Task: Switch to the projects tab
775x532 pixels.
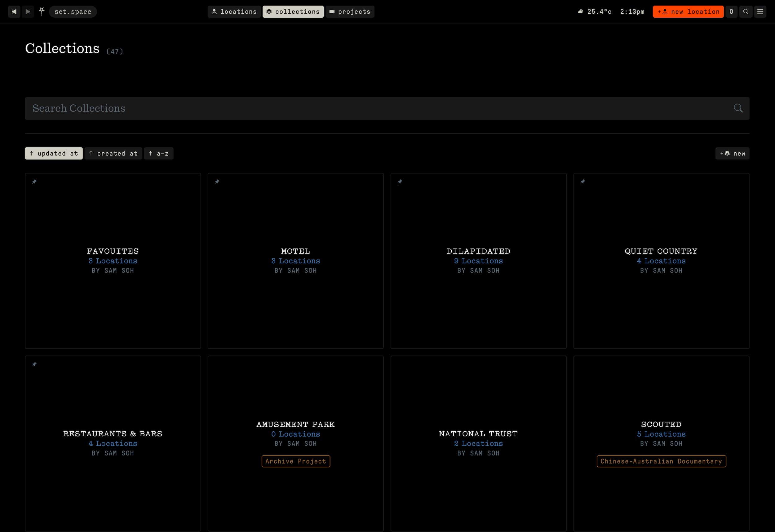Action: click(350, 12)
